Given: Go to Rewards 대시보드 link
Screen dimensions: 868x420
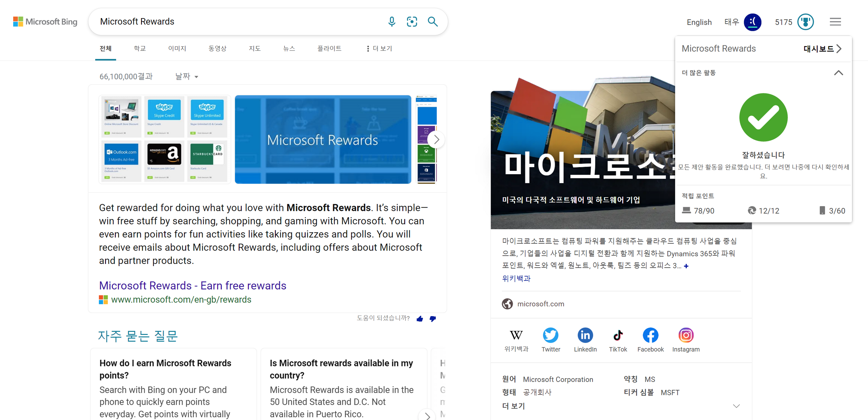Looking at the screenshot, I should 822,49.
